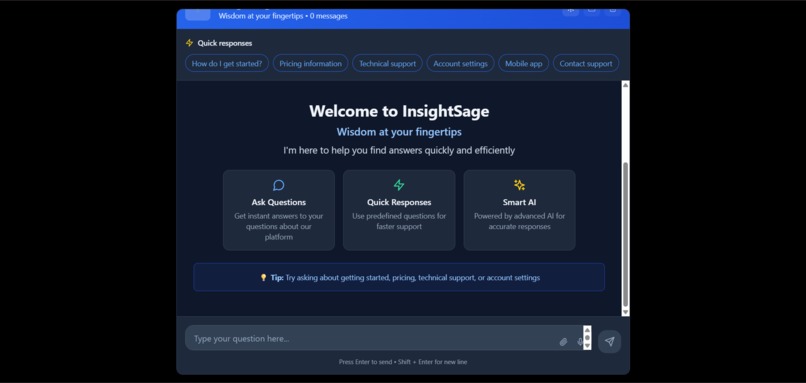The image size is (806, 383).
Task: Click 'Powered by advanced AI' description text
Action: click(519, 221)
